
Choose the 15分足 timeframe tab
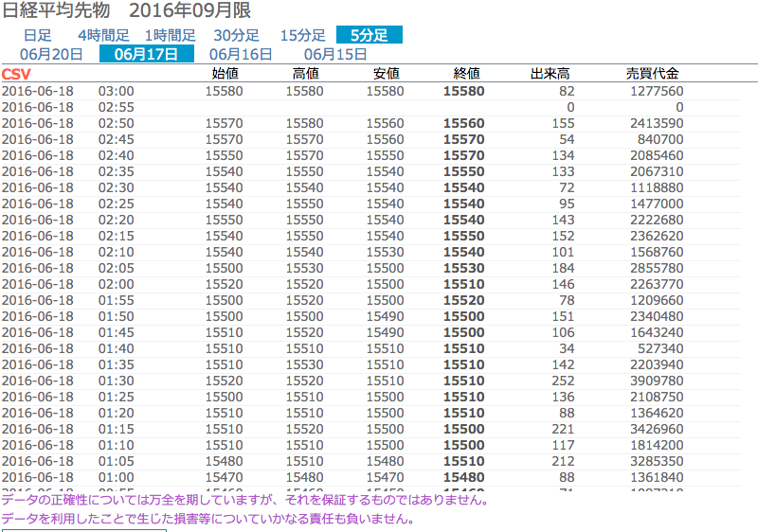tap(303, 36)
